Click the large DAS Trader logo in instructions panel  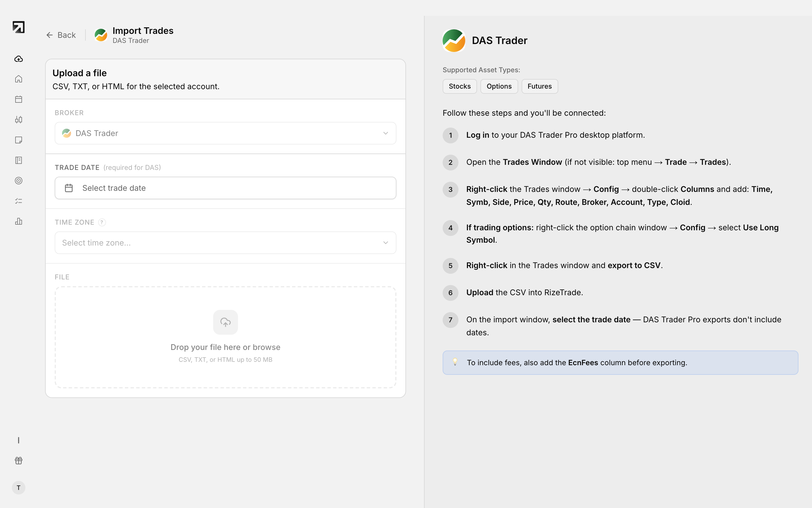[454, 40]
